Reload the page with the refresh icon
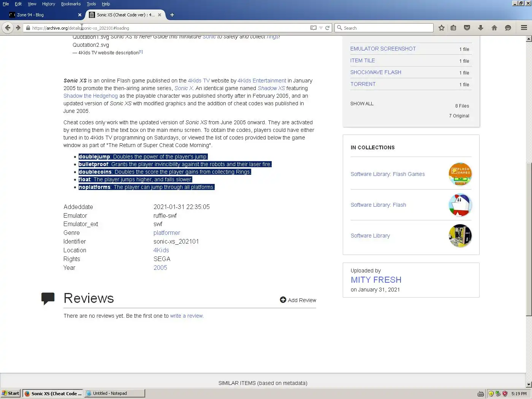The height and width of the screenshot is (399, 532). pos(327,28)
